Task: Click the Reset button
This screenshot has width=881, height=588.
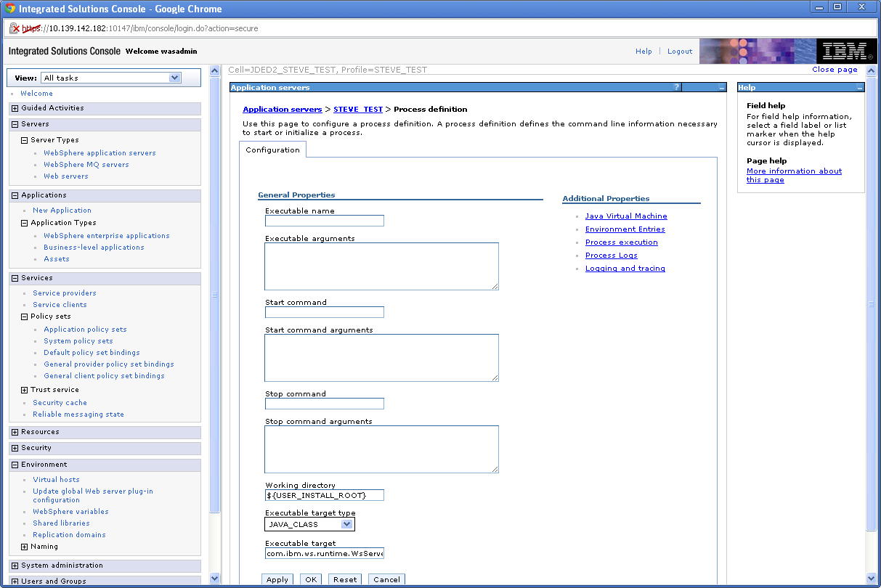Action: tap(345, 579)
